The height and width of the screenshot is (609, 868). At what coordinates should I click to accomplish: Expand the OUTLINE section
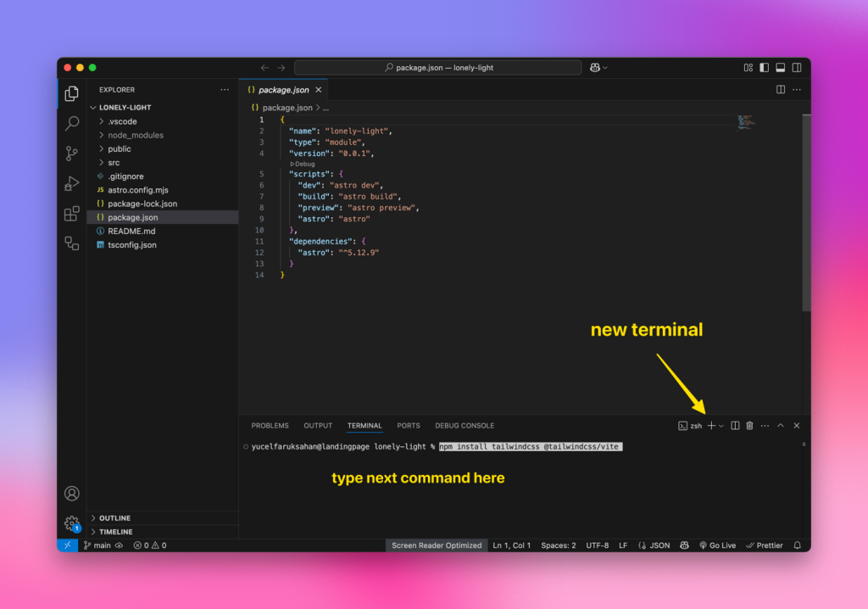click(114, 518)
